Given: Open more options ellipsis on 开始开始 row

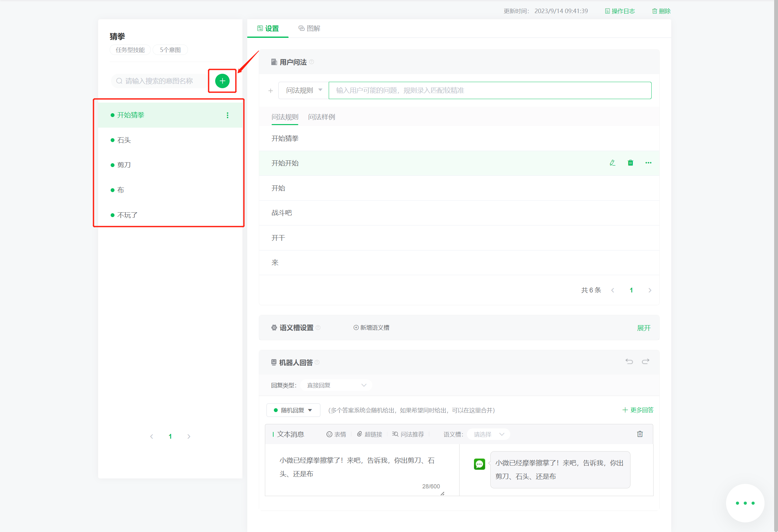Looking at the screenshot, I should (648, 163).
